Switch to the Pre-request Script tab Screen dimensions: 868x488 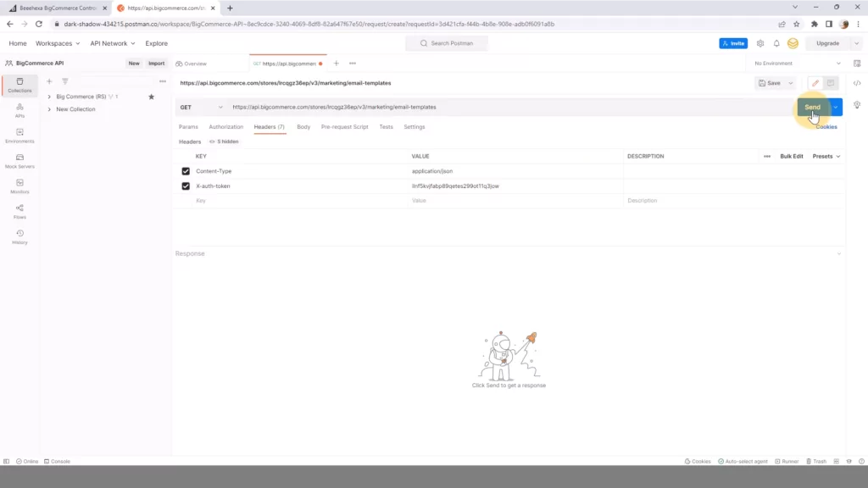click(344, 127)
